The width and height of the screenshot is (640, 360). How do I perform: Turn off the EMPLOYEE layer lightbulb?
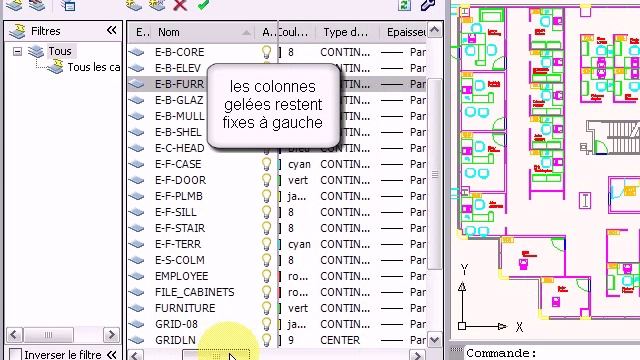point(266,276)
